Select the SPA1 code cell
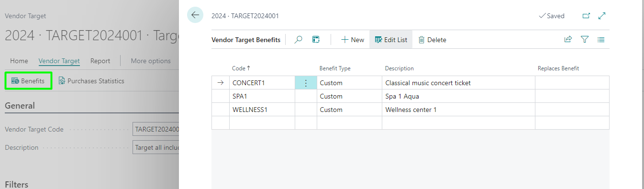The image size is (644, 189). pos(262,96)
